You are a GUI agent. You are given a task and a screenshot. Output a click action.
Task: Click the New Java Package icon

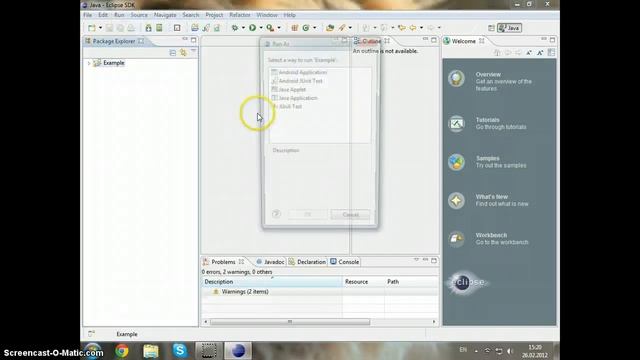(295, 28)
